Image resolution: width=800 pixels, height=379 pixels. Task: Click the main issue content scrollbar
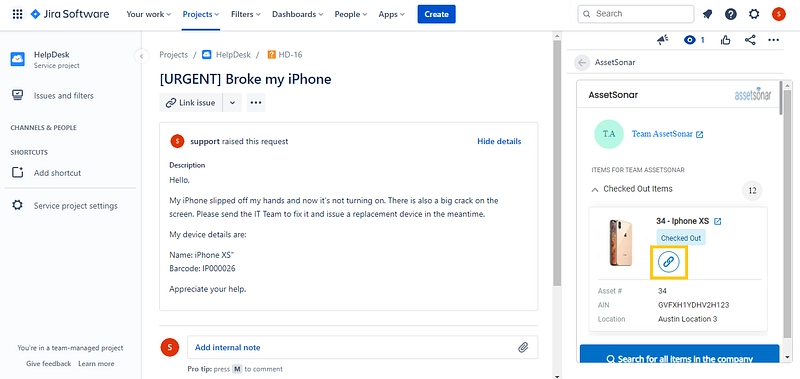point(557,163)
